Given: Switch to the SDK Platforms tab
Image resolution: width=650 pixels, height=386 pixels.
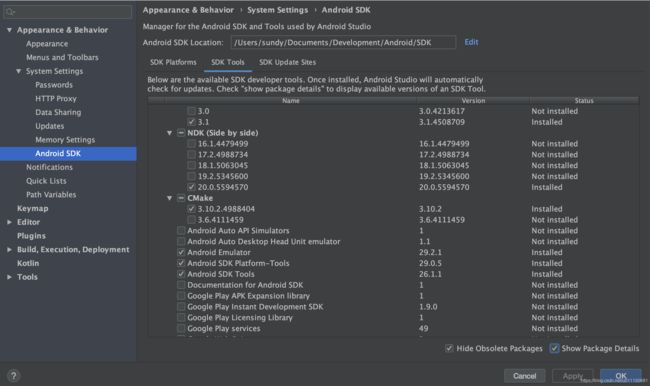Looking at the screenshot, I should coord(173,62).
